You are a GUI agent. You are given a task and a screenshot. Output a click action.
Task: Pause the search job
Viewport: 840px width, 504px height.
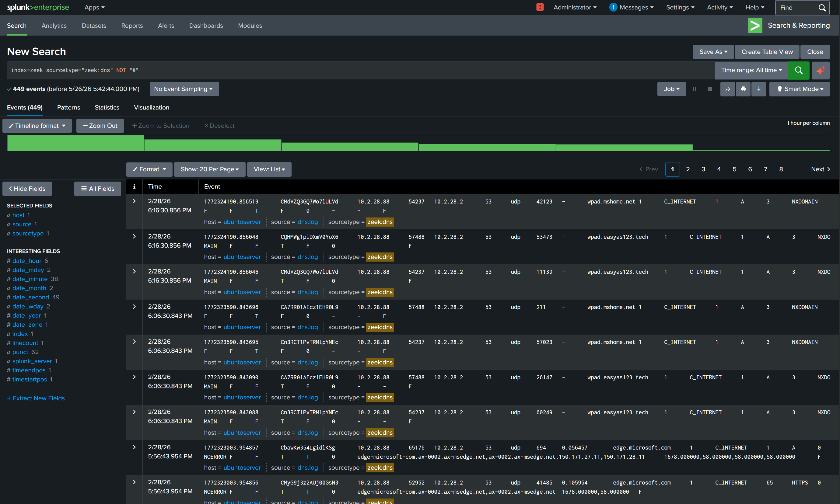tap(694, 89)
